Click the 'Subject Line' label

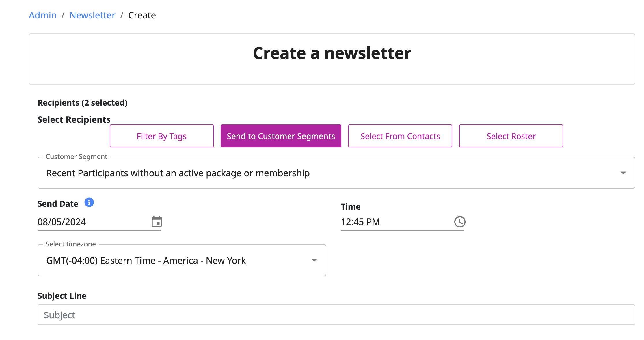[x=62, y=296]
